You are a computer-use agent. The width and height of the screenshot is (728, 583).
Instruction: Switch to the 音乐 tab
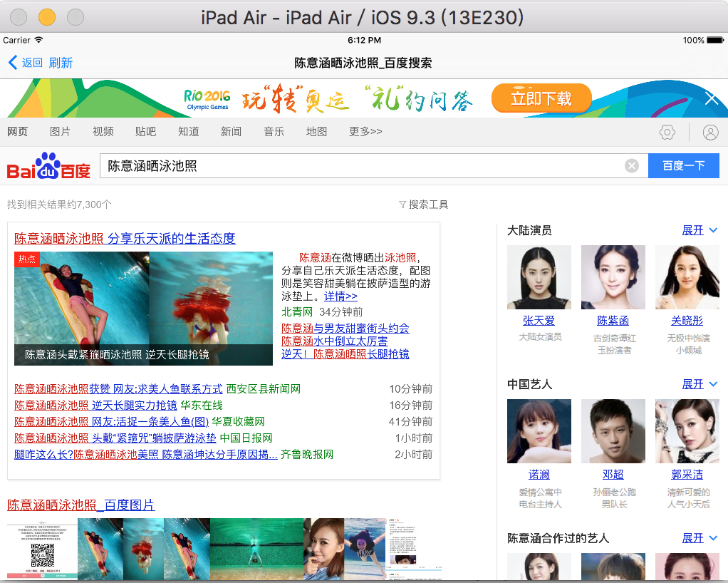click(x=274, y=131)
